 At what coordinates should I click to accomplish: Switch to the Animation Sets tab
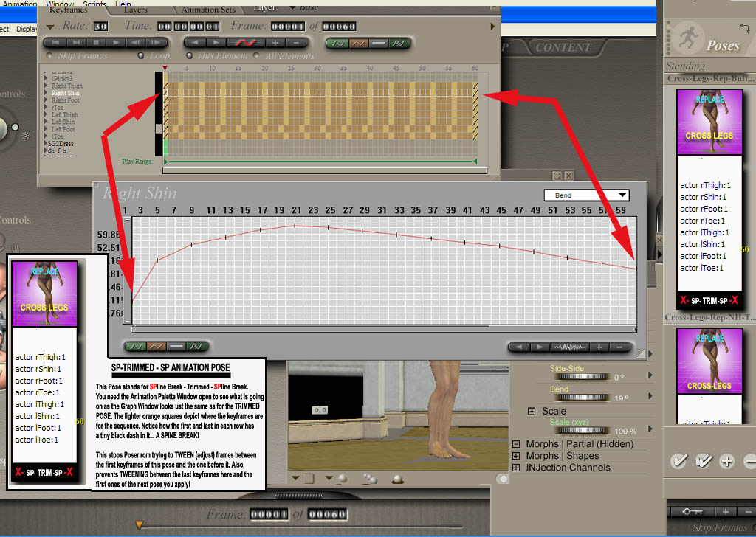(x=208, y=10)
